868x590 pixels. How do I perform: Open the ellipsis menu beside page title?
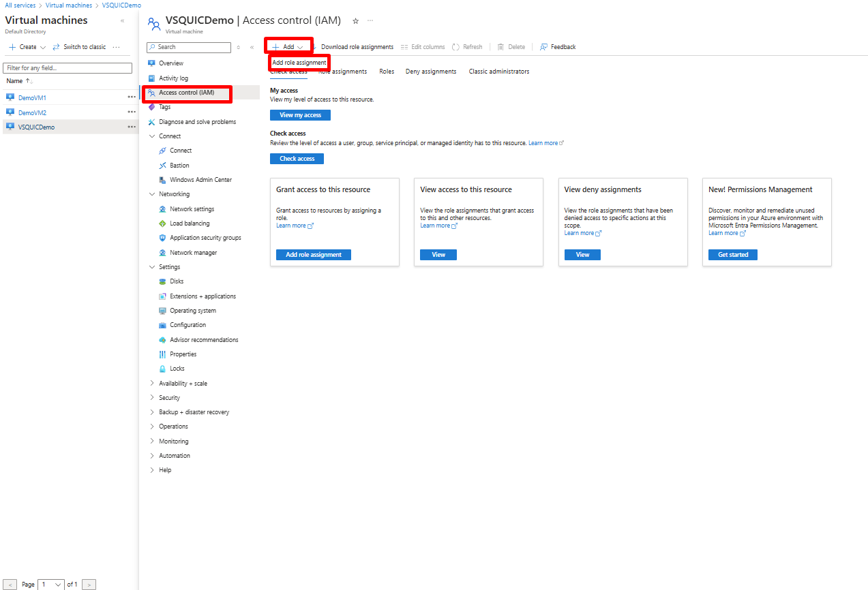370,21
